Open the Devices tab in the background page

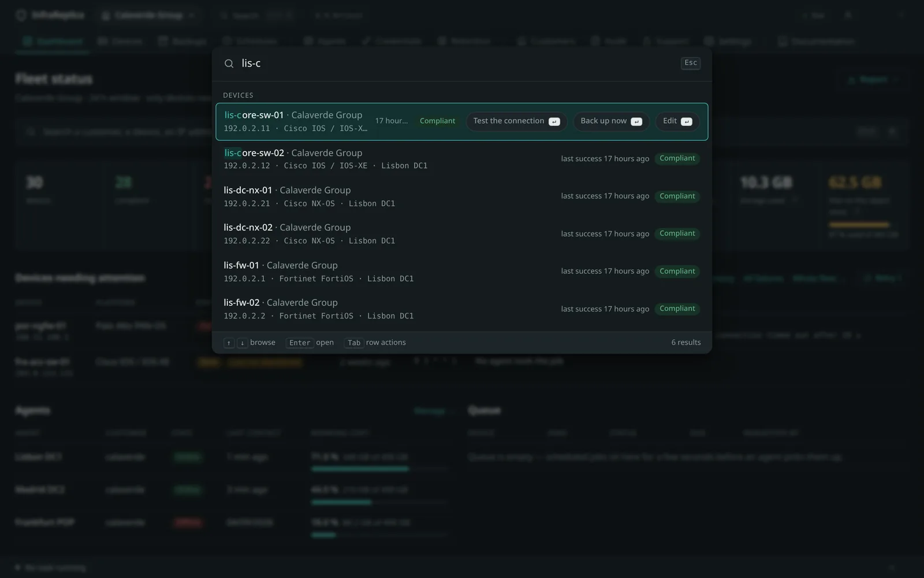[x=120, y=42]
